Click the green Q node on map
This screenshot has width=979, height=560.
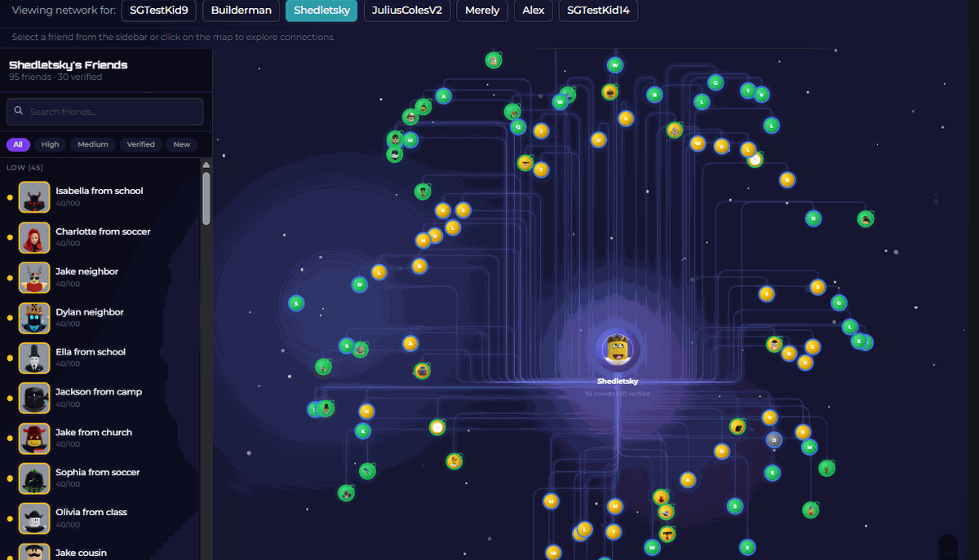pos(517,126)
